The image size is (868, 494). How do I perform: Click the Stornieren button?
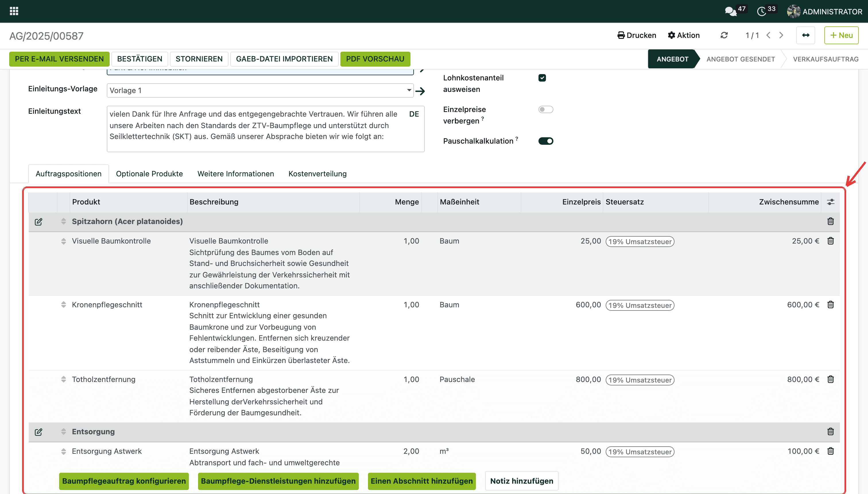click(x=199, y=59)
